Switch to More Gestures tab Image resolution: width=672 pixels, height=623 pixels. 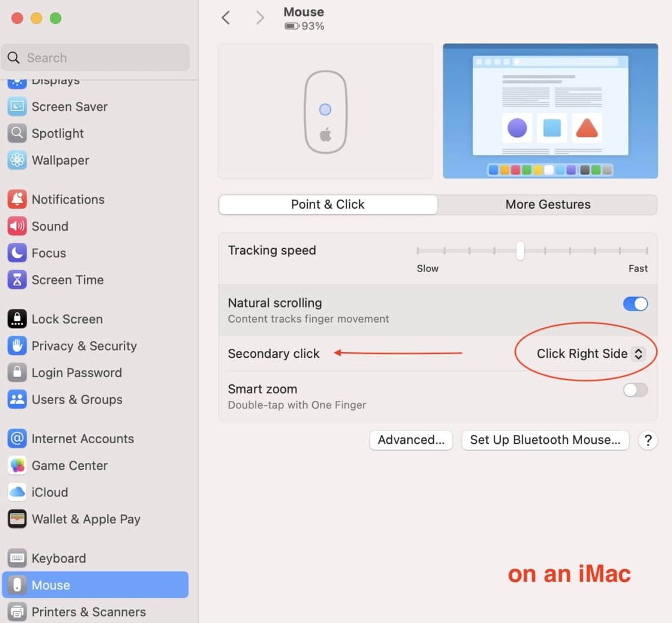[x=548, y=205]
